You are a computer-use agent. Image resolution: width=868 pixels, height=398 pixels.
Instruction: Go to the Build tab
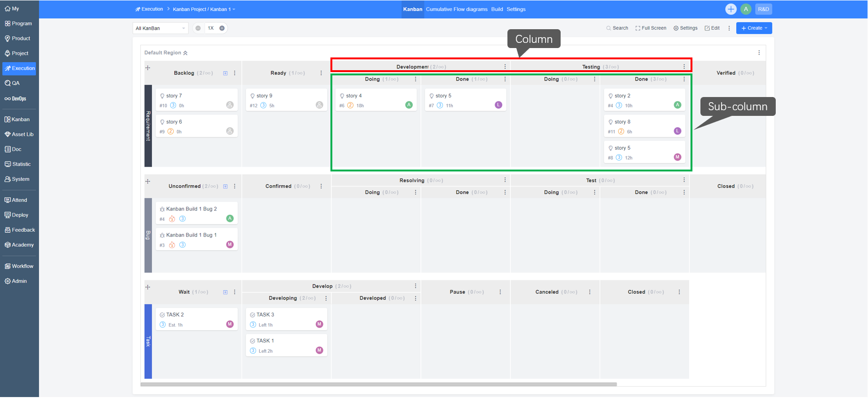pos(497,9)
